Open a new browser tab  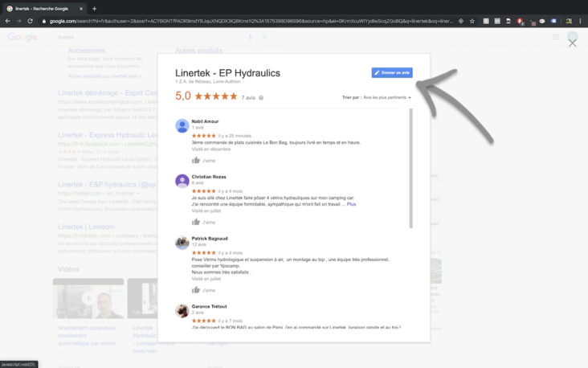(95, 8)
